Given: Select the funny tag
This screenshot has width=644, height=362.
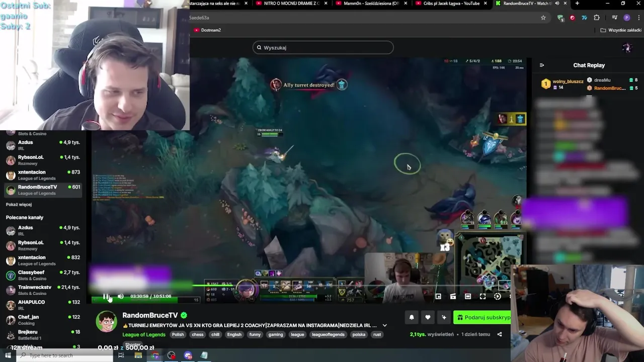Looking at the screenshot, I should tap(255, 334).
